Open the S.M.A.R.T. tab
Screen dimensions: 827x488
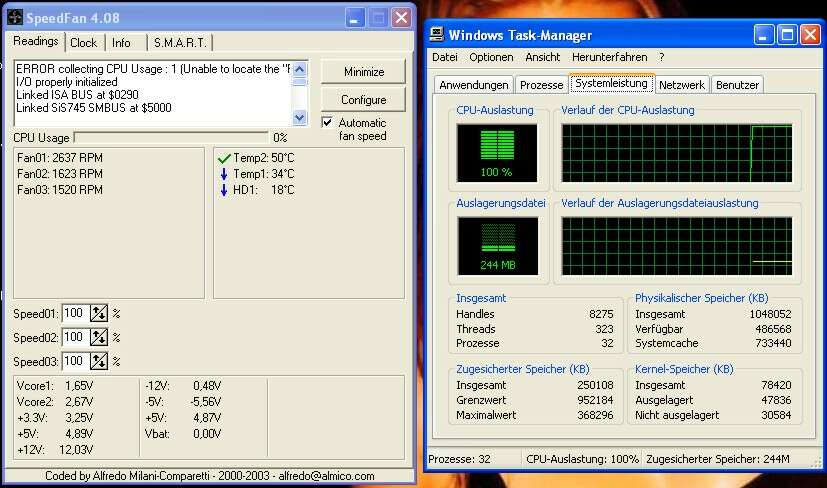click(x=180, y=43)
